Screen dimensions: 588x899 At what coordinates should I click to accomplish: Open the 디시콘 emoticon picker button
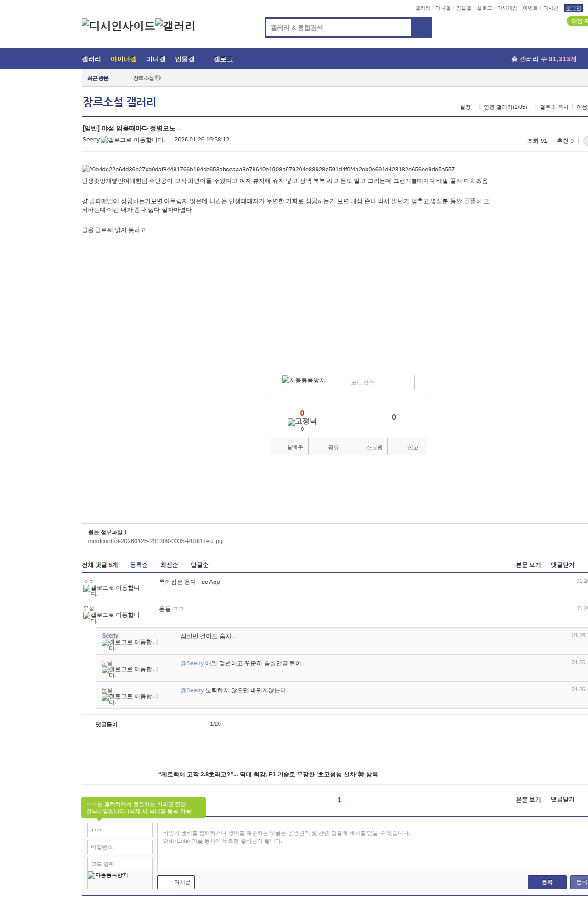[x=176, y=882]
